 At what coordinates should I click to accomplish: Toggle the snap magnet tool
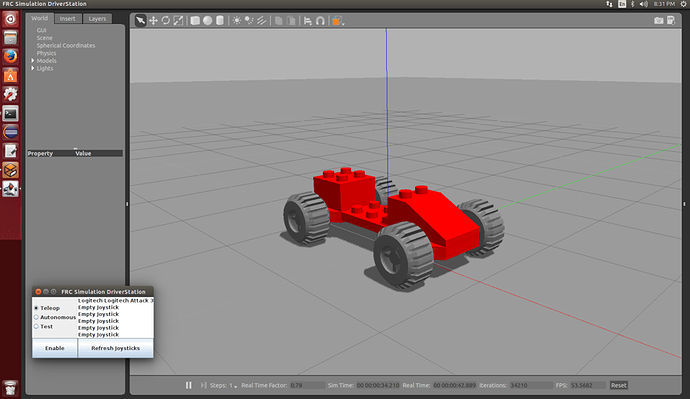point(320,20)
